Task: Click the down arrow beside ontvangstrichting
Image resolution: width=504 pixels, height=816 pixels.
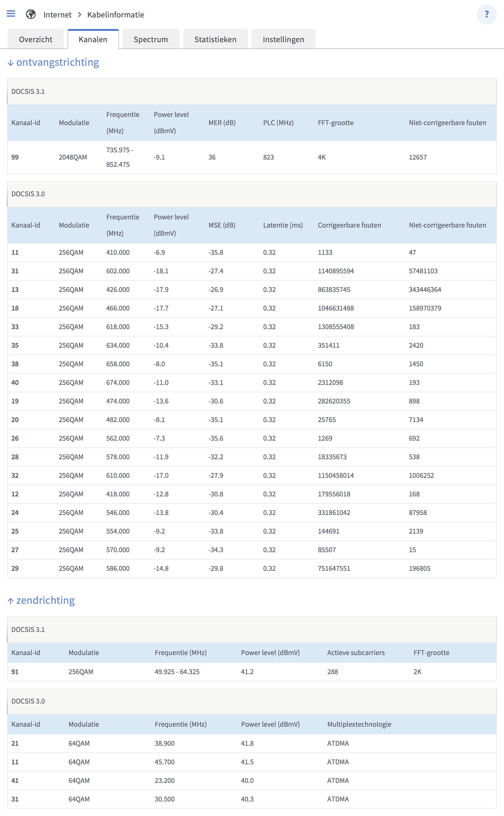Action: [11, 63]
